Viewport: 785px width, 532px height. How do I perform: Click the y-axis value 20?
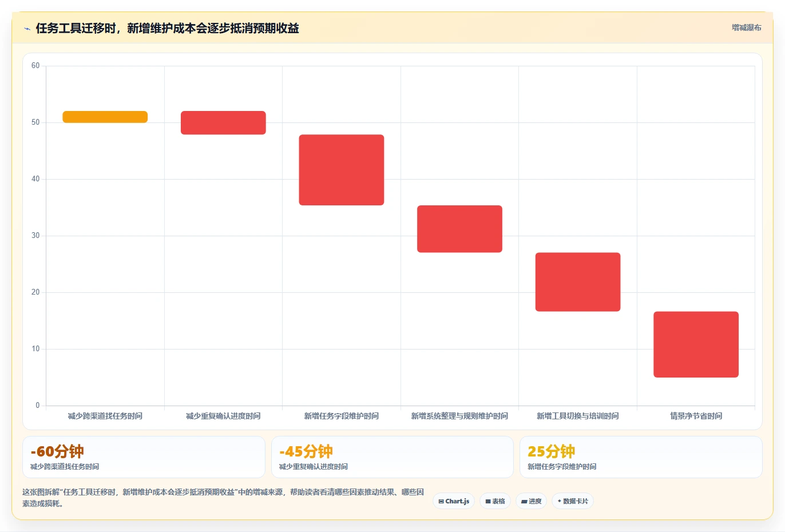click(35, 292)
